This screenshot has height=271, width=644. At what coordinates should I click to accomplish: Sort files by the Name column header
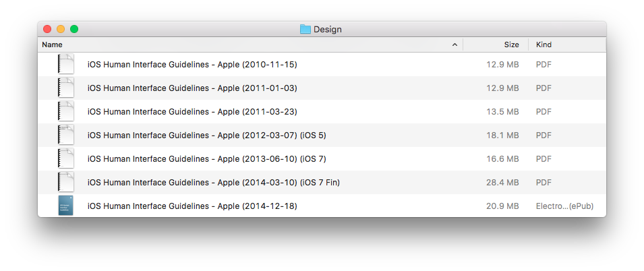202,45
